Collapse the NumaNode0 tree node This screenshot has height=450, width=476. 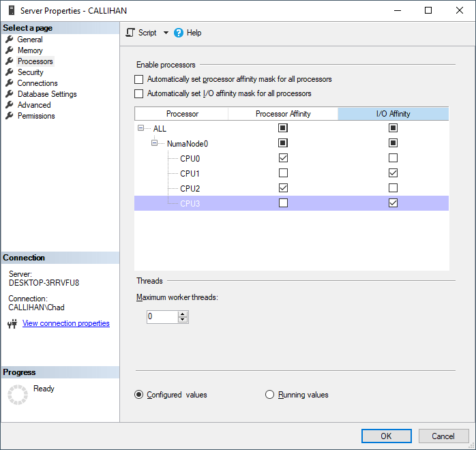[x=154, y=143]
